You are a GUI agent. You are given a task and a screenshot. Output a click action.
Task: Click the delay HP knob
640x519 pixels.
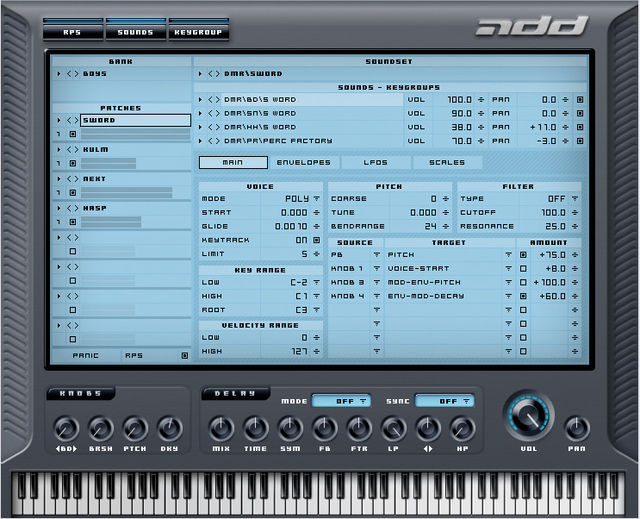[x=462, y=429]
